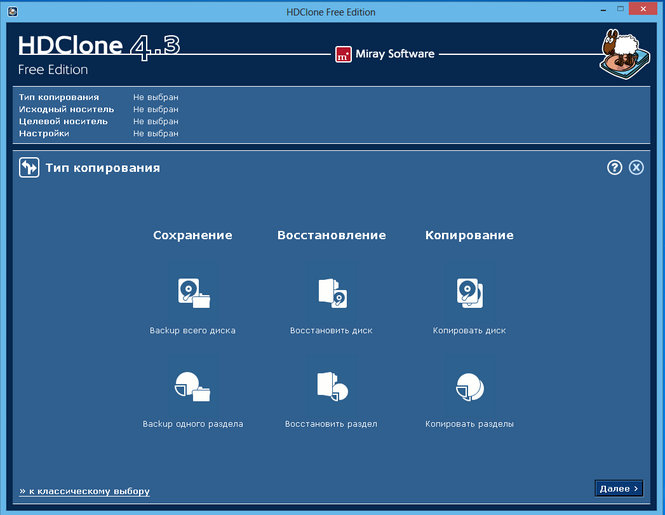Viewport: 665px width, 515px height.
Task: Select the Backup всего диска icon
Action: pyautogui.click(x=193, y=293)
